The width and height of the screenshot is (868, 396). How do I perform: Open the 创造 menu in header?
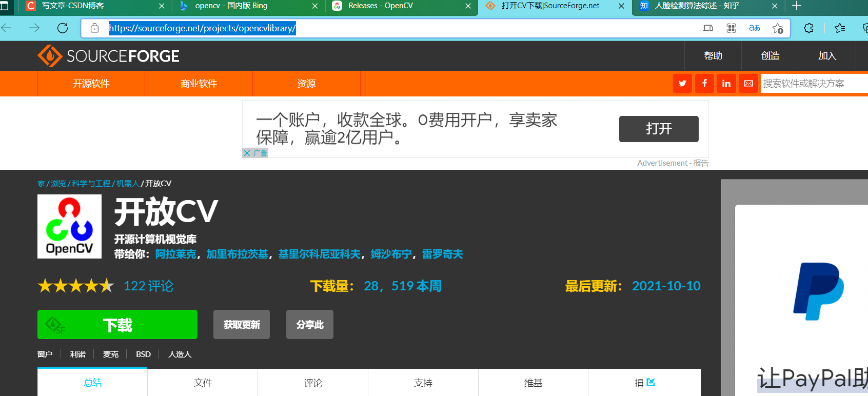(x=770, y=56)
